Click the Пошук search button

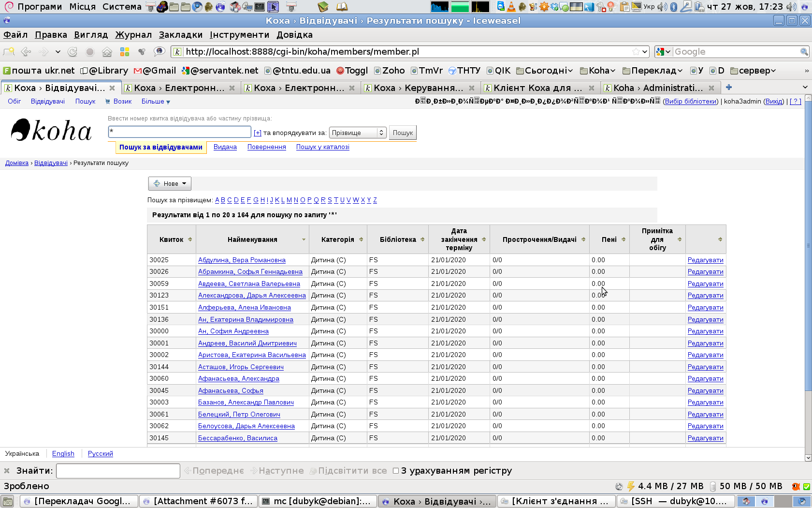tap(403, 133)
